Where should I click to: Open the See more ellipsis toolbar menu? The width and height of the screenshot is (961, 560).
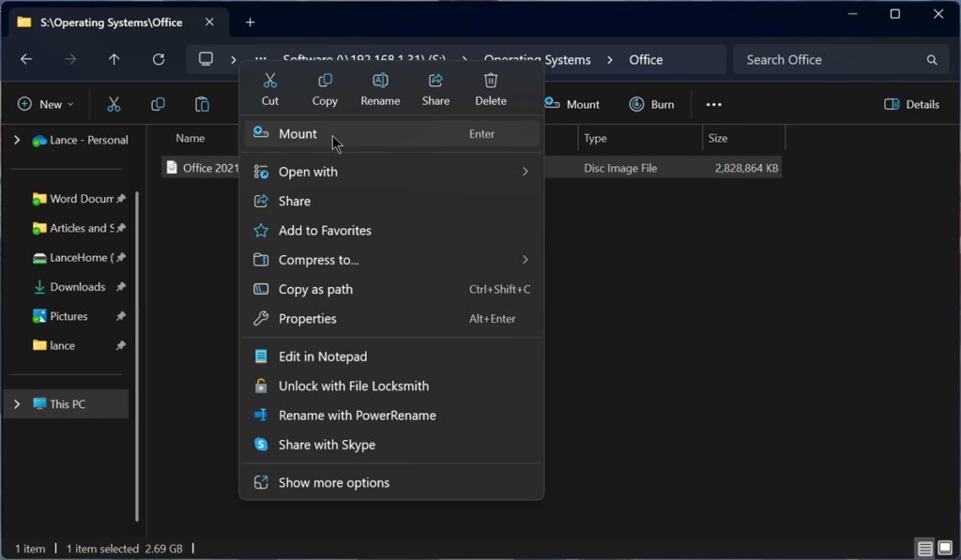[x=713, y=104]
